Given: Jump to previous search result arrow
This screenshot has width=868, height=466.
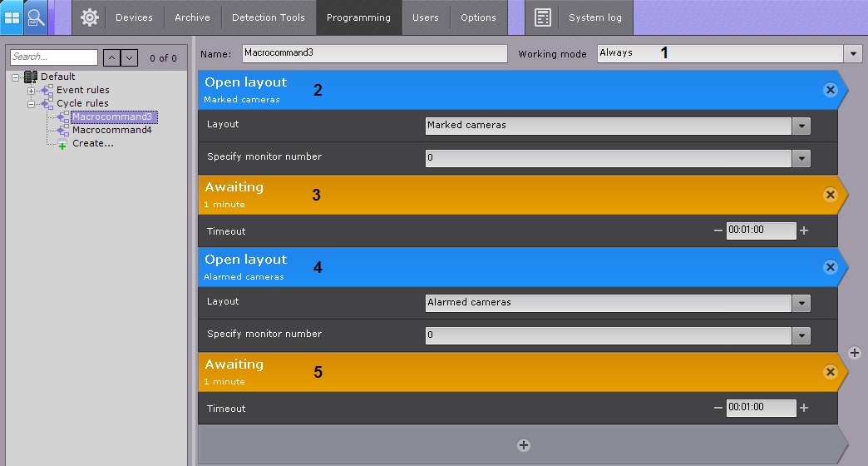Looking at the screenshot, I should point(111,57).
